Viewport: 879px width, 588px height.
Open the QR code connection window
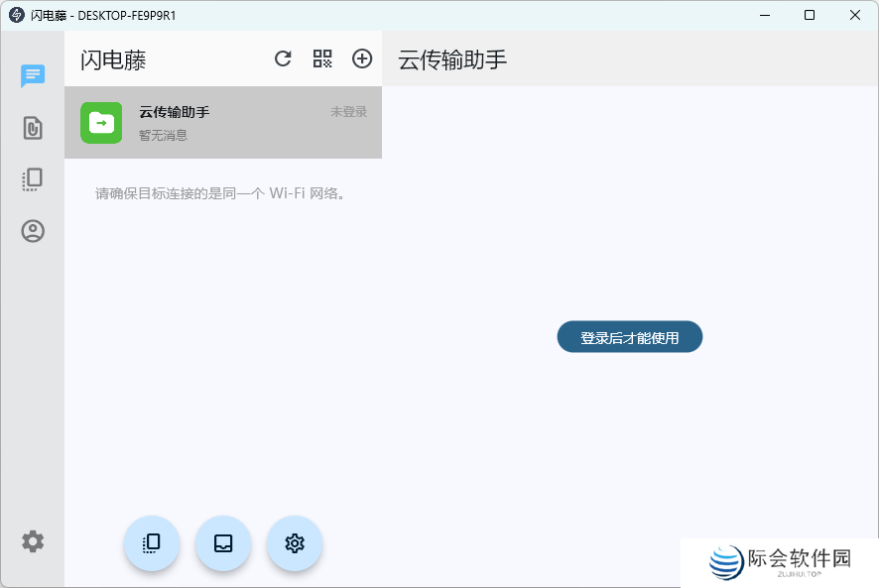pyautogui.click(x=322, y=59)
